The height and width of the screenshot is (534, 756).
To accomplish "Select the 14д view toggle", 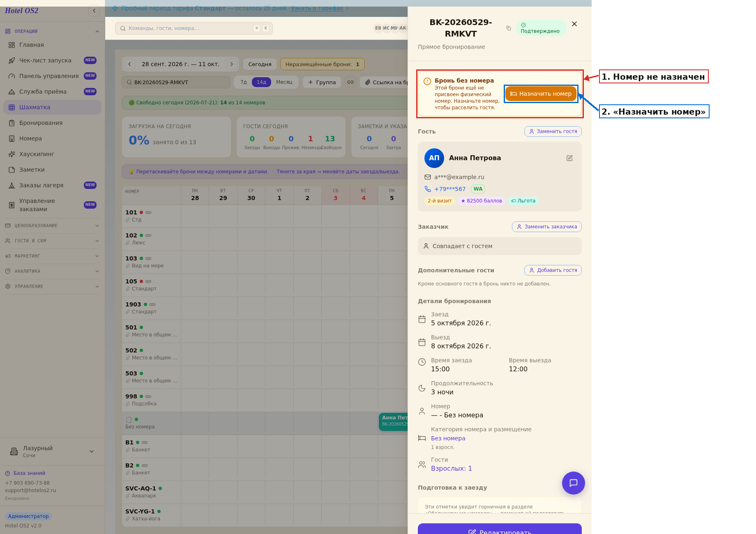I will [x=261, y=82].
